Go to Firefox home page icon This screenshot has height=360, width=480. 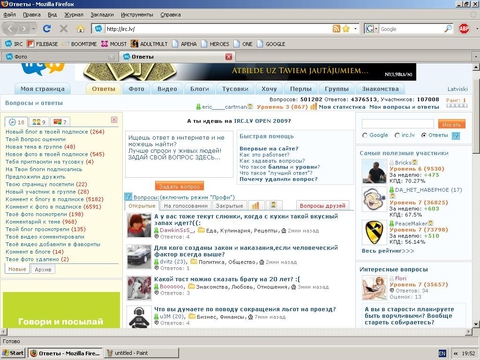(81, 29)
